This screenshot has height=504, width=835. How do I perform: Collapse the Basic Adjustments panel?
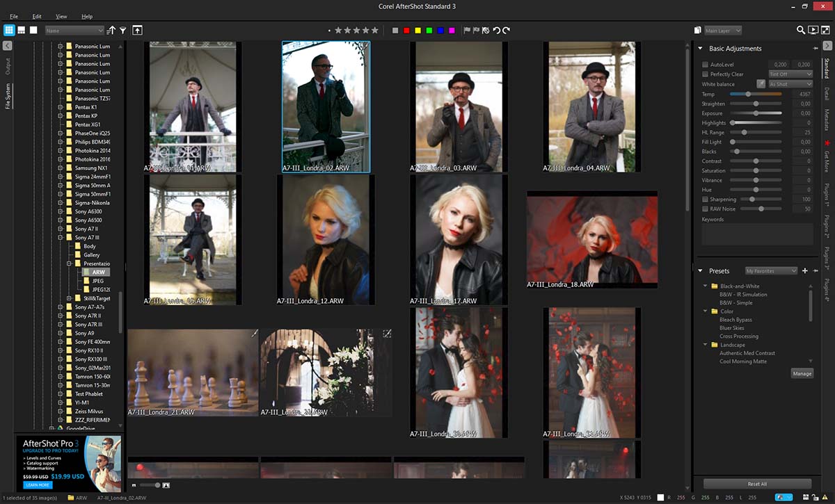click(x=700, y=49)
